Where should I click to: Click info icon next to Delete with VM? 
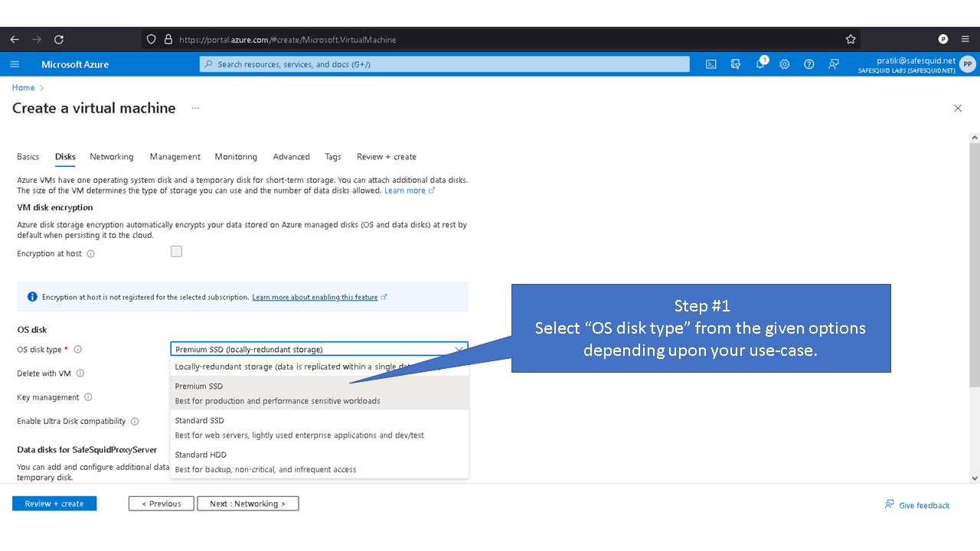tap(80, 373)
